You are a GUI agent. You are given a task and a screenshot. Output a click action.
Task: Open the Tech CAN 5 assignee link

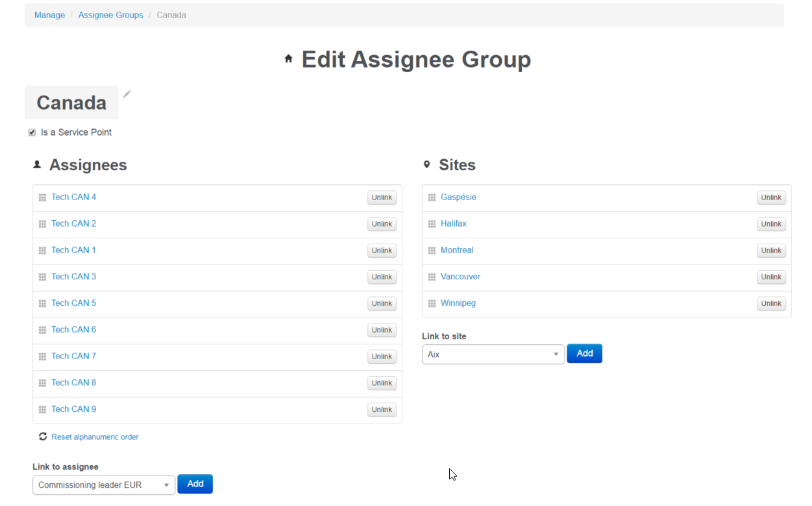(x=73, y=303)
